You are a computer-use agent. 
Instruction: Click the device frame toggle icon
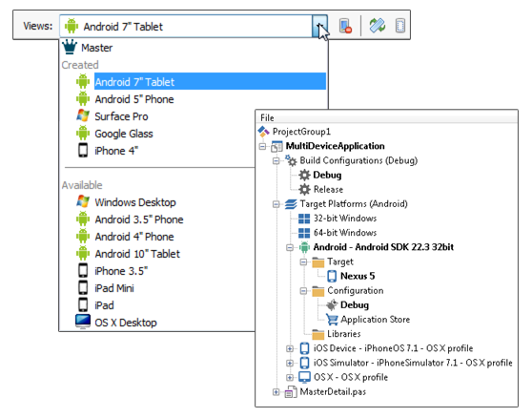[400, 26]
